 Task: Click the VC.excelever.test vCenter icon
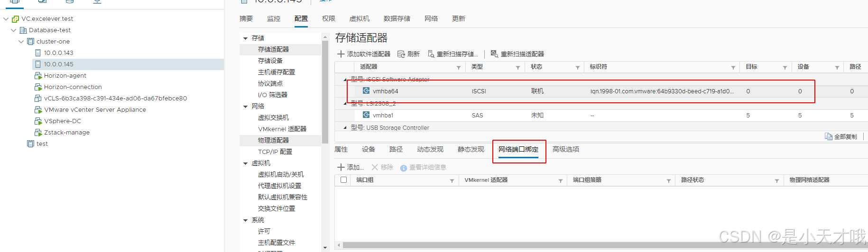tap(15, 19)
